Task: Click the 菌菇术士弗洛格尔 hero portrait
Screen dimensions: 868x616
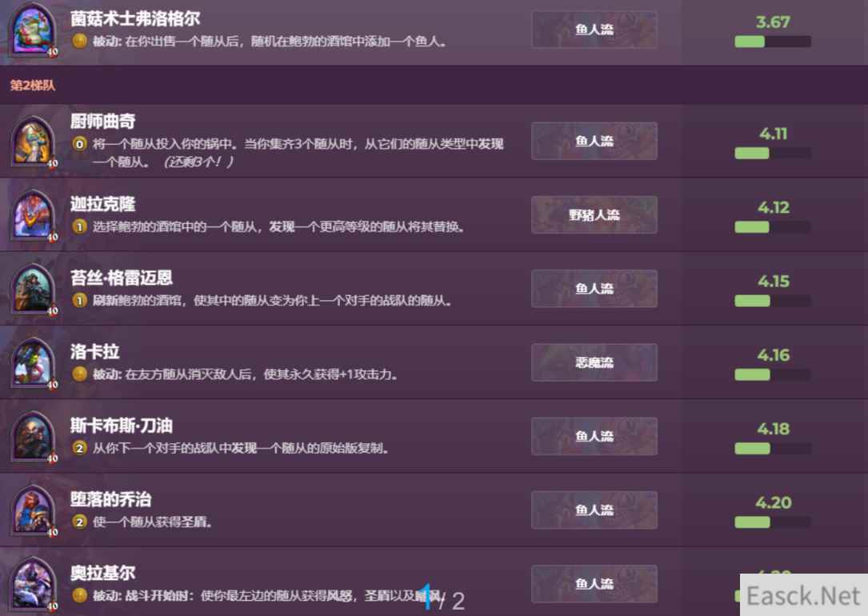Action: coord(34,29)
